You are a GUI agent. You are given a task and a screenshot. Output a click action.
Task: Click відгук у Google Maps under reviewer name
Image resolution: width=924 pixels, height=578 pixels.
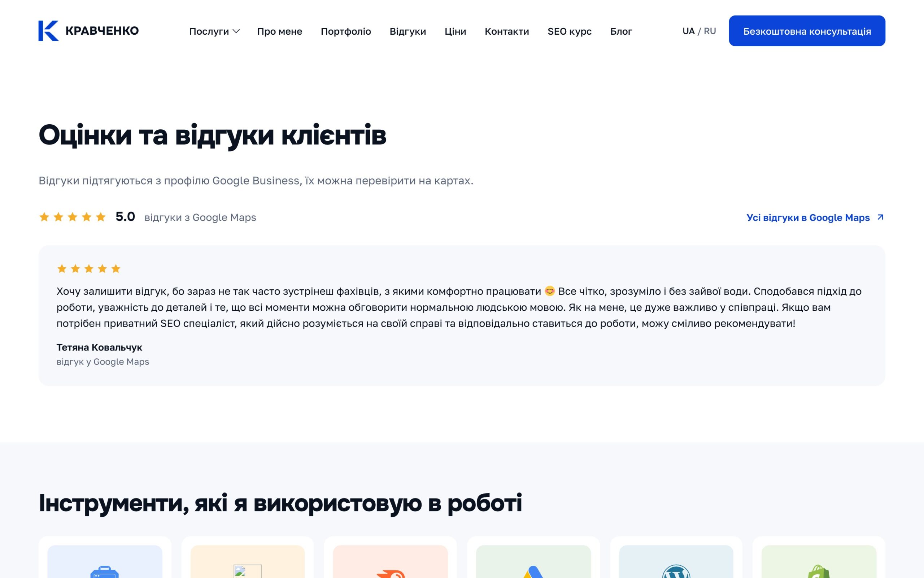pos(103,362)
